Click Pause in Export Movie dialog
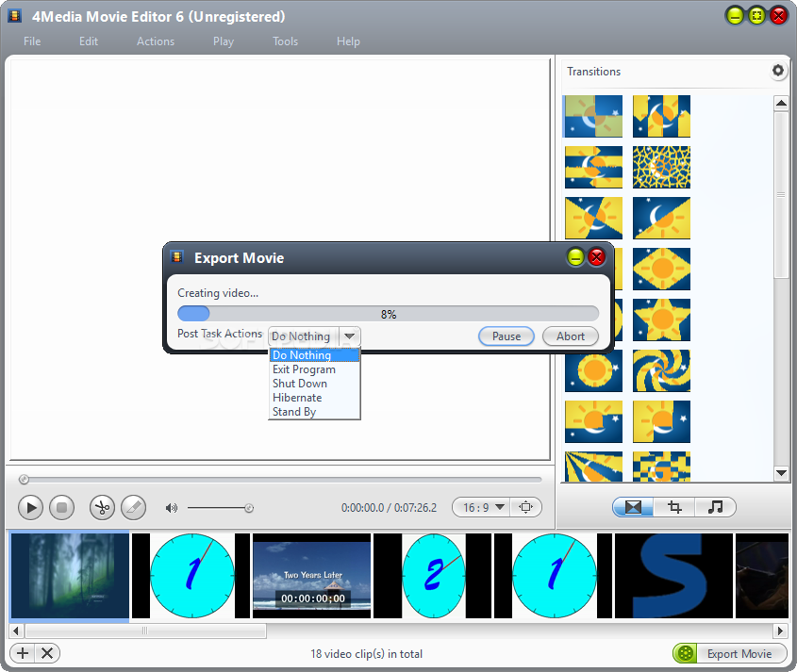Image resolution: width=797 pixels, height=672 pixels. pos(506,336)
